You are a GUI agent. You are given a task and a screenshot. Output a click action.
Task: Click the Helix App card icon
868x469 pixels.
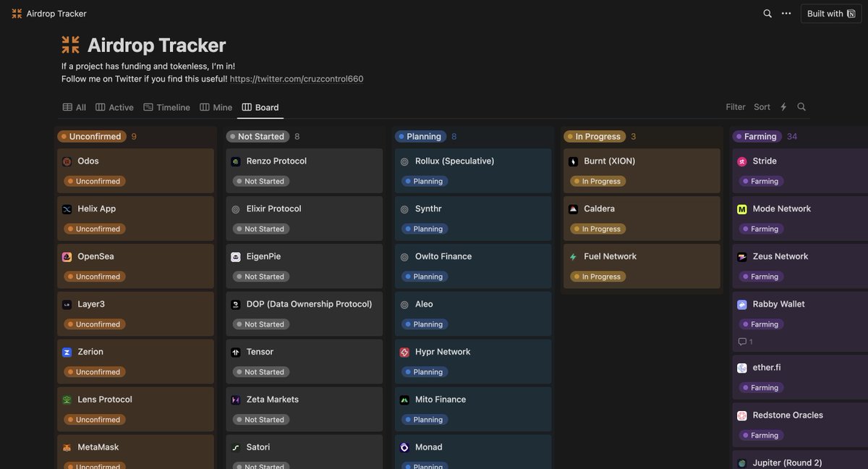point(67,209)
